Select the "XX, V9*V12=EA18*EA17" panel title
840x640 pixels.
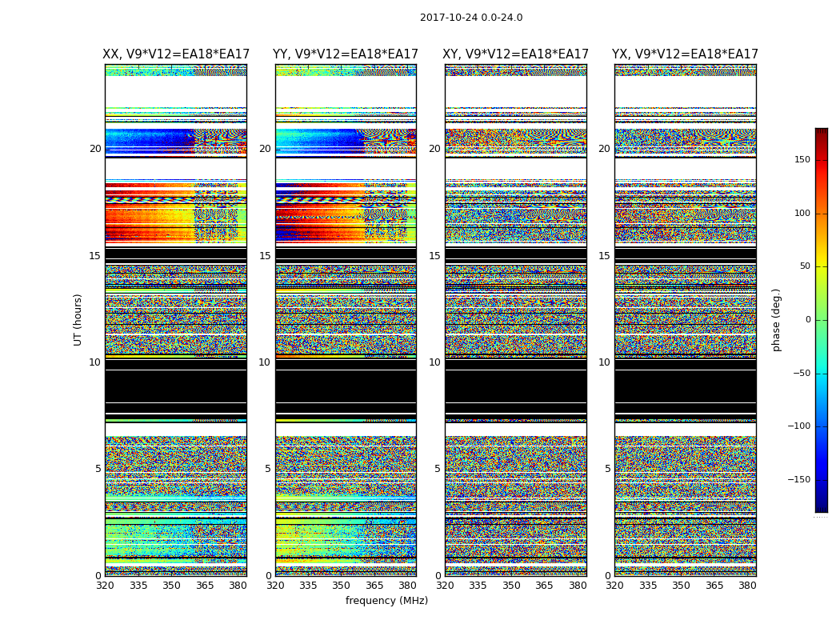pos(176,54)
